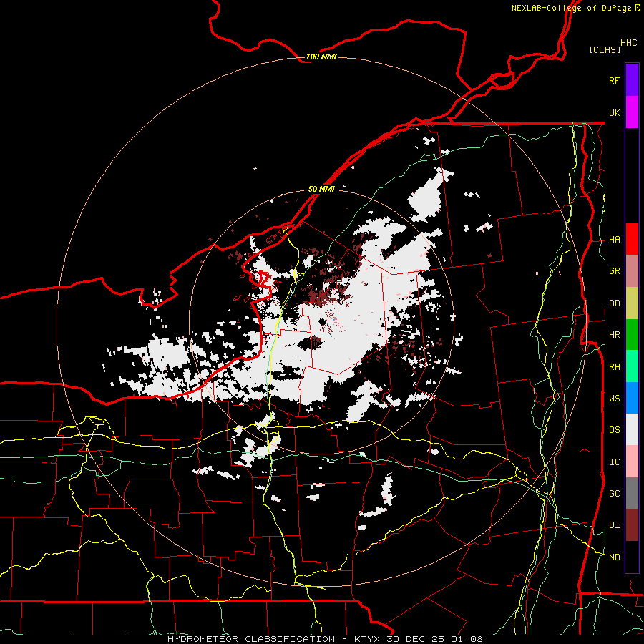
Task: Select the GR legend label
Action: tap(614, 271)
